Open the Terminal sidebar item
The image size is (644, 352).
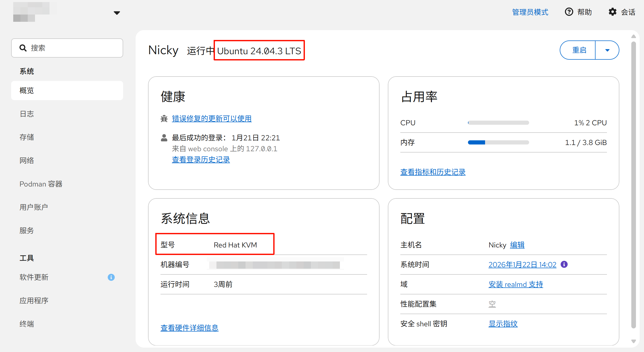click(27, 324)
